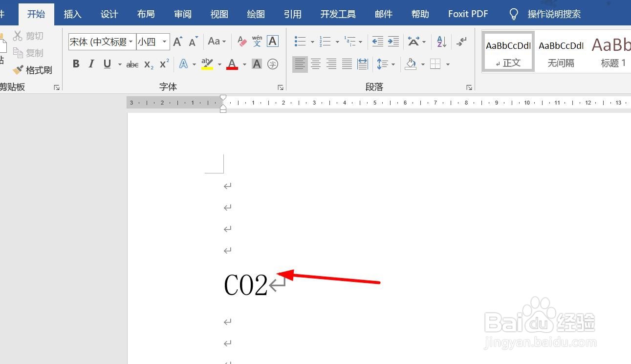Open the phonetic guide (wén) tool
The image size is (631, 364).
257,42
